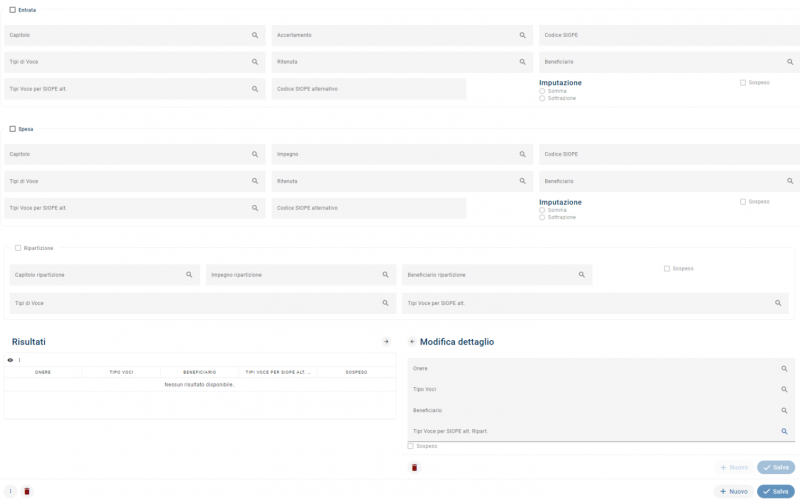Viewport: 800px width, 501px height.
Task: Click the bottom Salva button
Action: coord(776,491)
